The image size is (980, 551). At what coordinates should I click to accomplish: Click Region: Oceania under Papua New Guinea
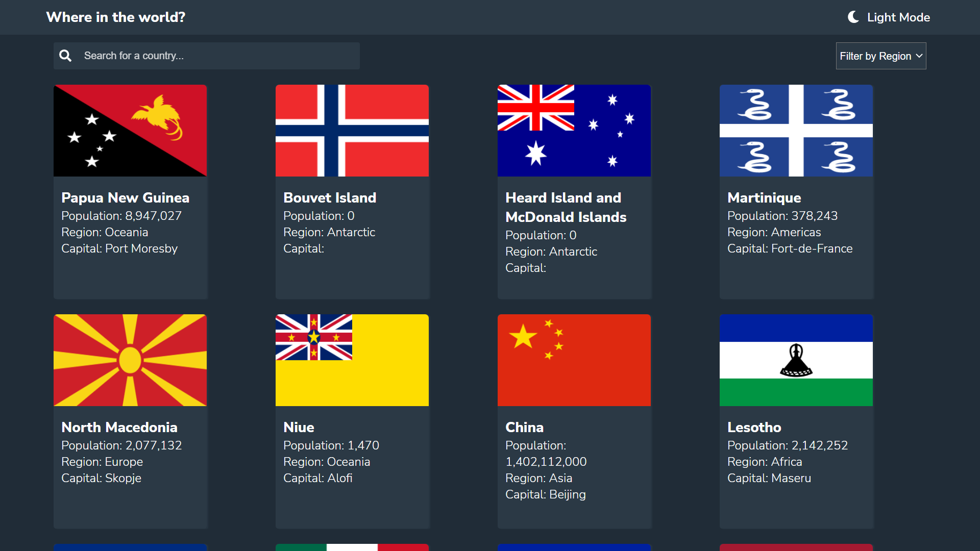tap(105, 232)
